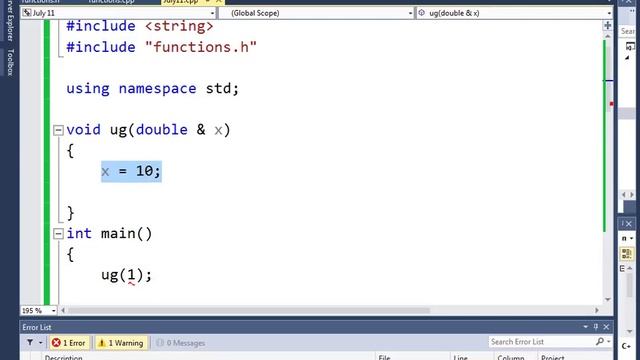Click the "functions.h" include string
This screenshot has width=640, height=360.
point(201,47)
